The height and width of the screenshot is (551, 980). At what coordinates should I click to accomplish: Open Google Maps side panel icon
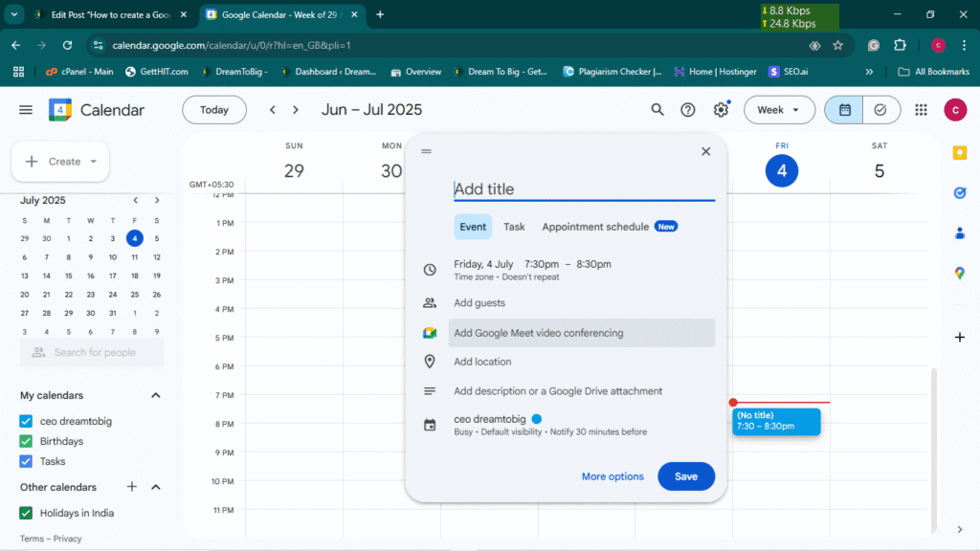click(x=959, y=273)
